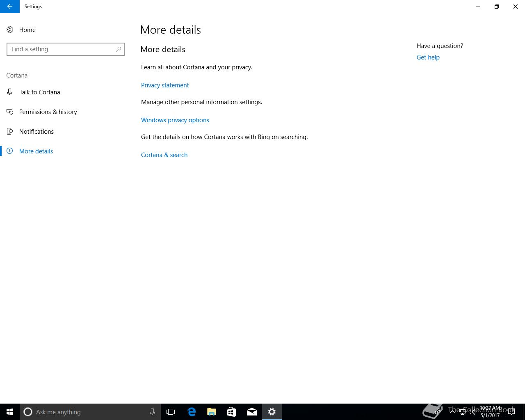Open the Windows Start menu
Screen dimensions: 525x420
[x=10, y=412]
